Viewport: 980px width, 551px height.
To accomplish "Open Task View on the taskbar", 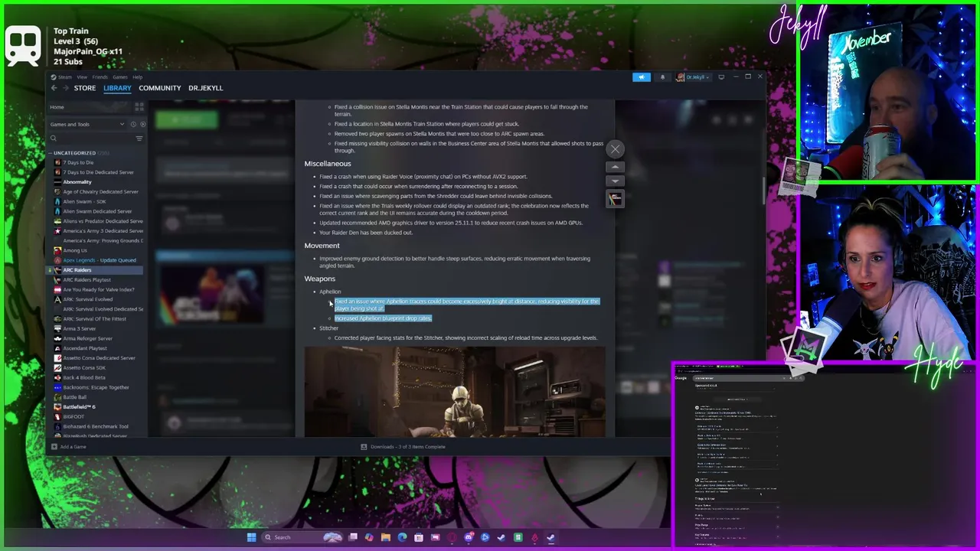I will (352, 537).
